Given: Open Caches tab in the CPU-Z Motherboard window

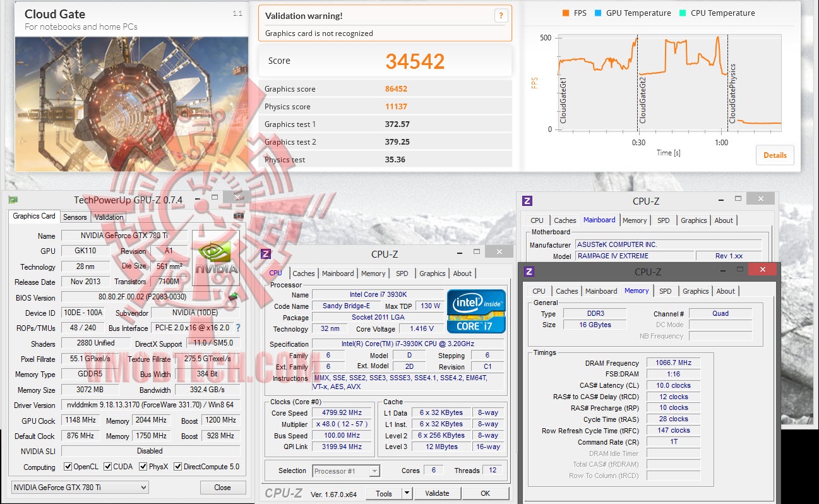Looking at the screenshot, I should coord(565,220).
